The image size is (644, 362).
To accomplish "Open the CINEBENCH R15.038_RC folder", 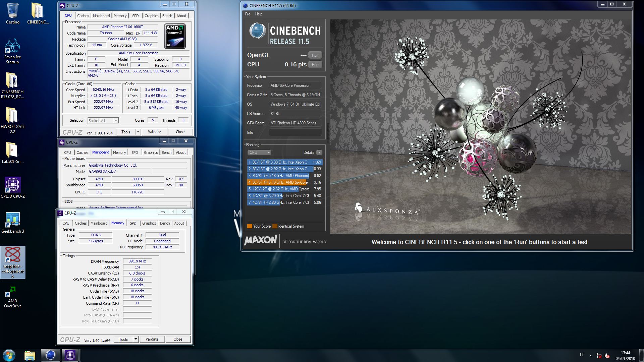I will [12, 86].
